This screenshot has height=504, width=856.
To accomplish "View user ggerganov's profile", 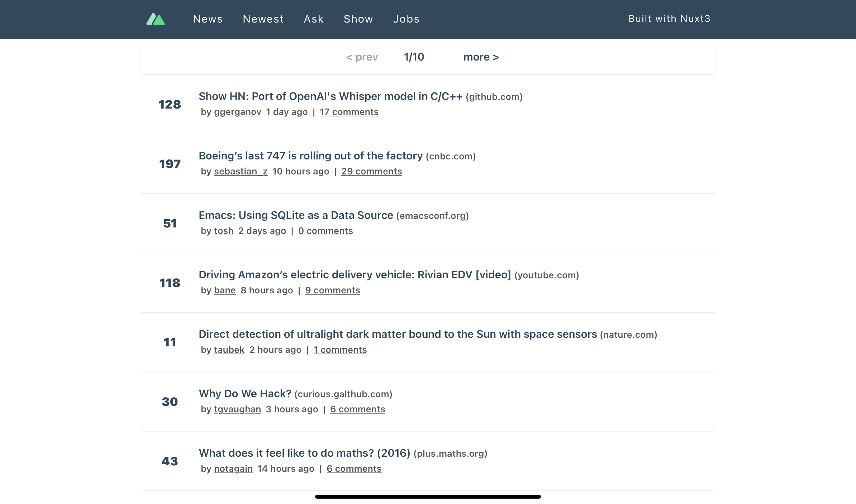I will [x=237, y=112].
